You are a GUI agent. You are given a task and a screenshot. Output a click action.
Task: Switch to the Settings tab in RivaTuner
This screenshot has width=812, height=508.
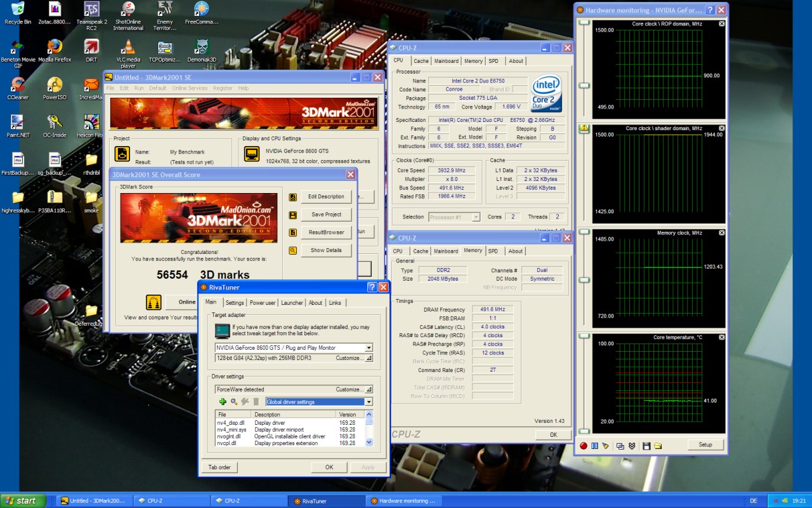pyautogui.click(x=235, y=303)
